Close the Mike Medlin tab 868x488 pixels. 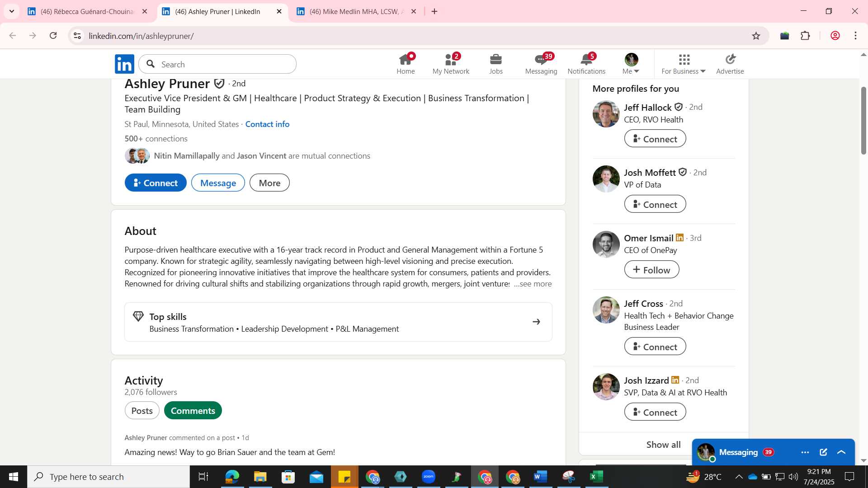413,11
